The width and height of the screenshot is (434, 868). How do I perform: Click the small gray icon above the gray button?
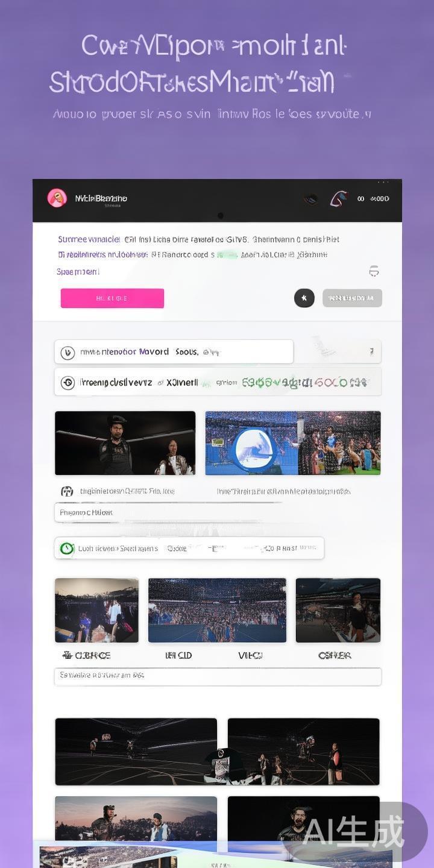pos(374,272)
